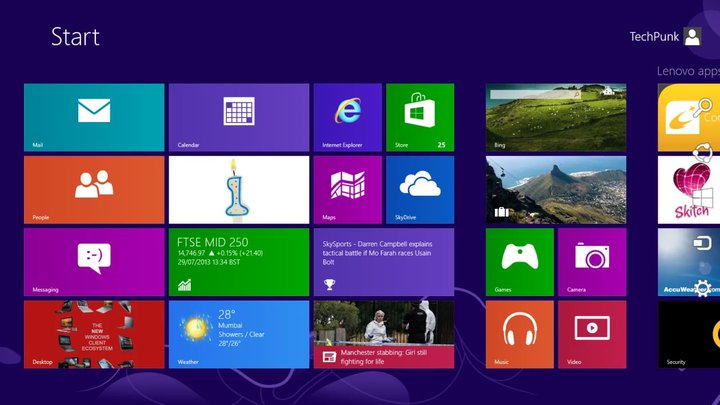Open the FTSE MID 250 finance tile
This screenshot has width=720, height=405.
pyautogui.click(x=239, y=262)
